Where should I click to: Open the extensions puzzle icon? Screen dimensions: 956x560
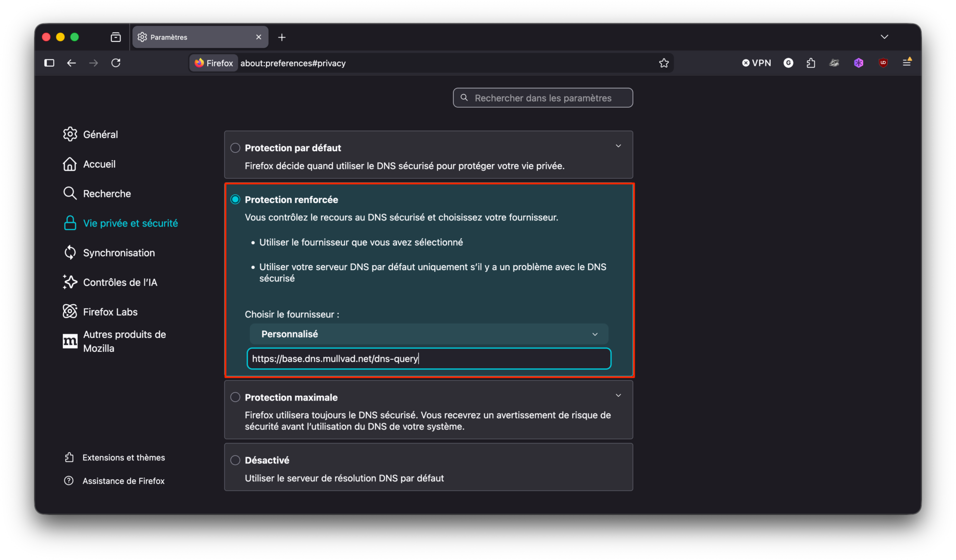(811, 63)
